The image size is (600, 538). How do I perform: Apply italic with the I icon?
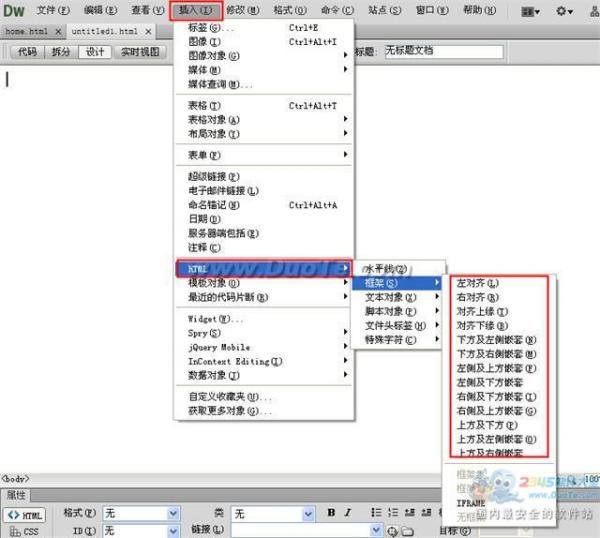347,512
